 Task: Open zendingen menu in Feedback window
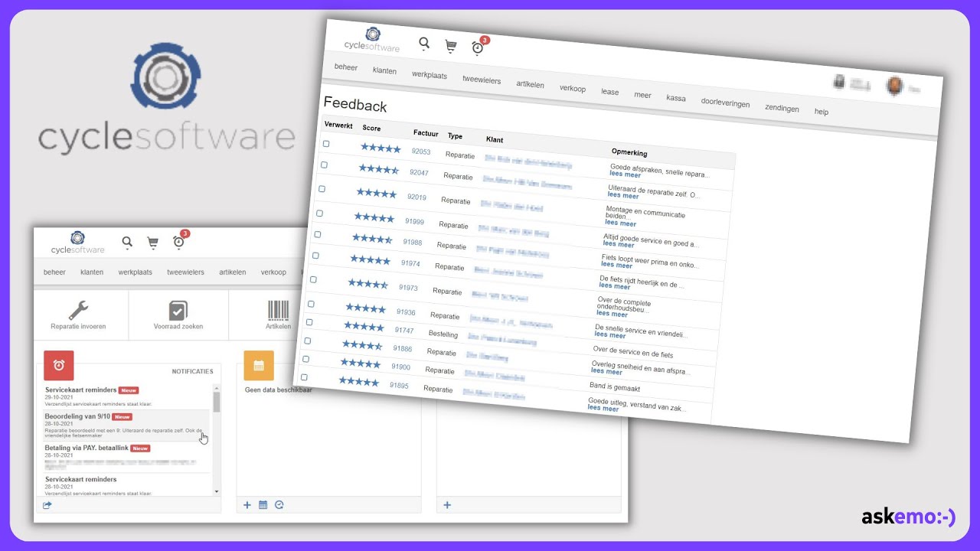click(x=782, y=108)
